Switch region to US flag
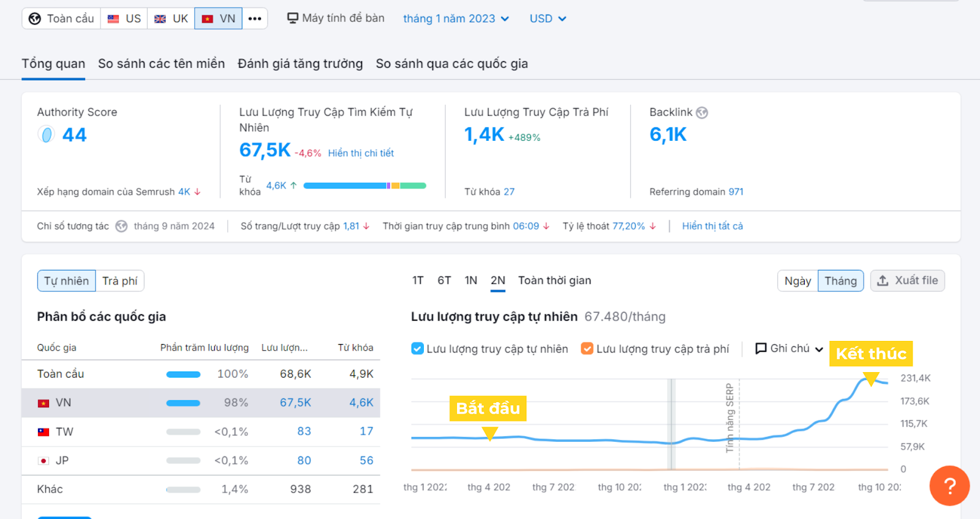980x519 pixels. pyautogui.click(x=124, y=18)
